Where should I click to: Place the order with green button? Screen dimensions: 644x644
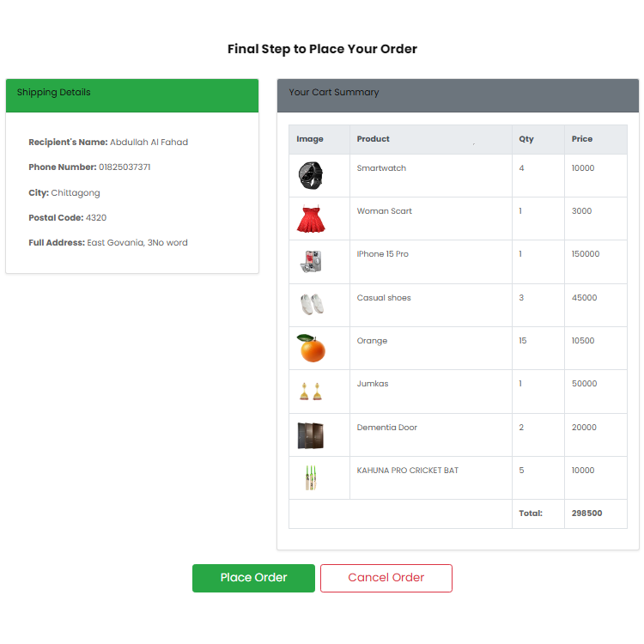[253, 578]
